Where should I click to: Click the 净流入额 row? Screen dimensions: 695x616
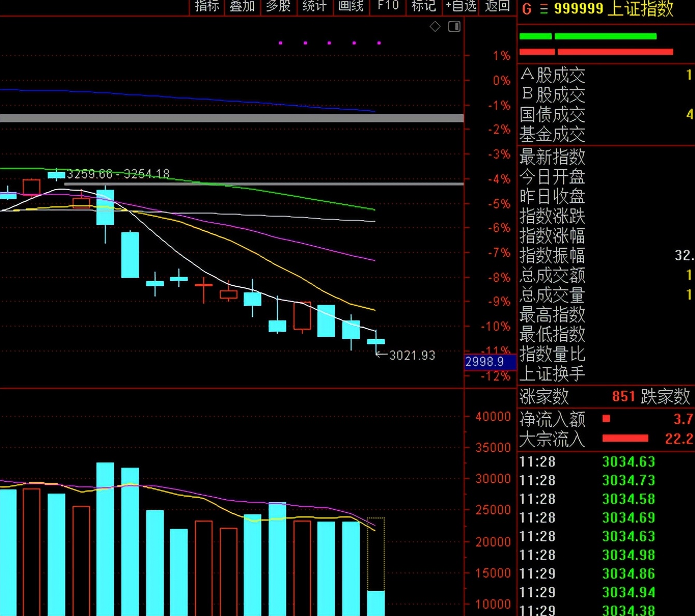[x=606, y=419]
